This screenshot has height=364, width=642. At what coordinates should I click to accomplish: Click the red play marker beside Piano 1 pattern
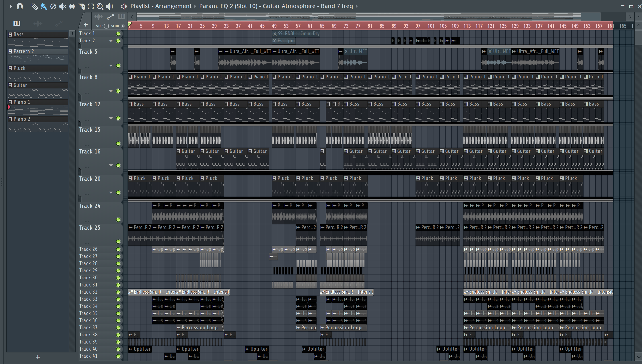pos(9,107)
